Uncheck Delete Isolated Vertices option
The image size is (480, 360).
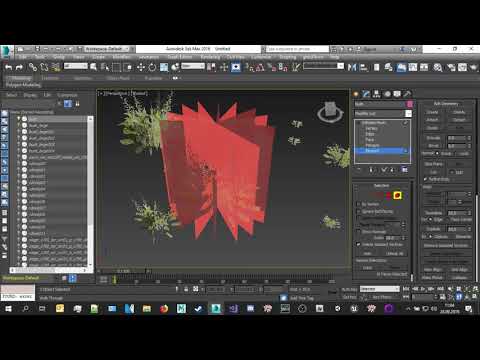point(359,244)
